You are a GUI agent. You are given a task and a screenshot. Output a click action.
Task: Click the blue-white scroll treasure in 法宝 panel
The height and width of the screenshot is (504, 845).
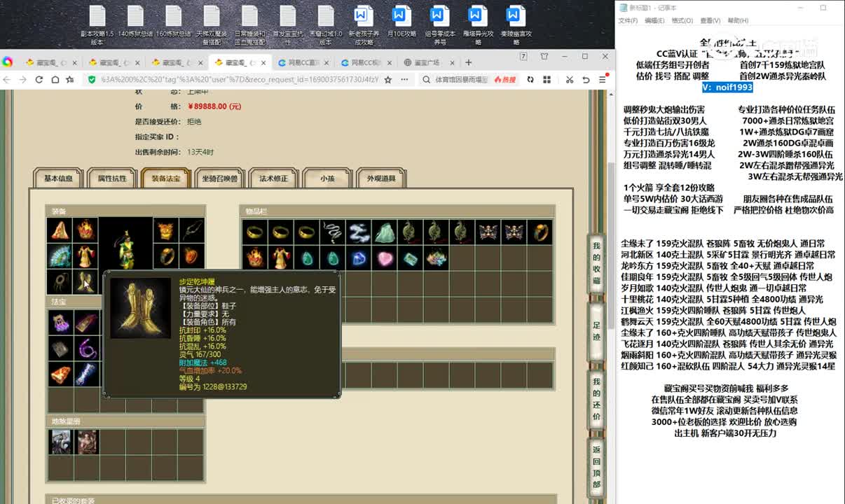85,374
